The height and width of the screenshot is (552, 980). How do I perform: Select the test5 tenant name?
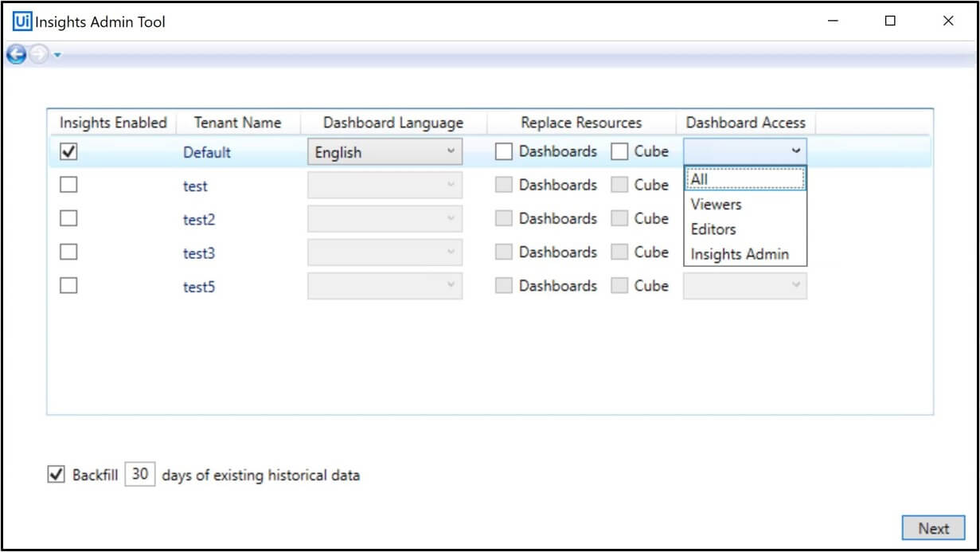199,286
